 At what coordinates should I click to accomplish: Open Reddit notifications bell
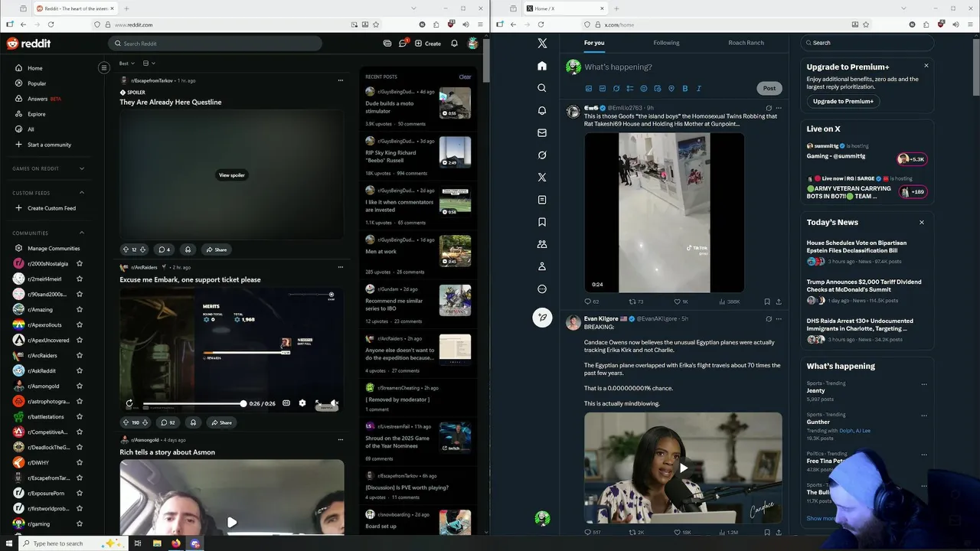[454, 44]
